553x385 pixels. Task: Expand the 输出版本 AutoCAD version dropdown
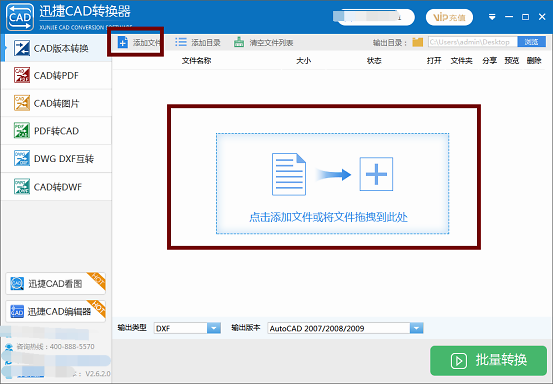[x=345, y=328]
